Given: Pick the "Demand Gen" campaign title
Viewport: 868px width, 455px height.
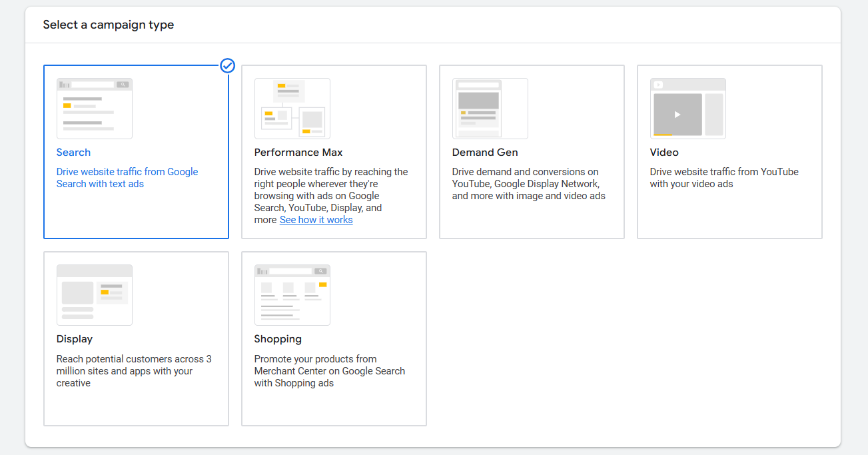Looking at the screenshot, I should point(485,153).
